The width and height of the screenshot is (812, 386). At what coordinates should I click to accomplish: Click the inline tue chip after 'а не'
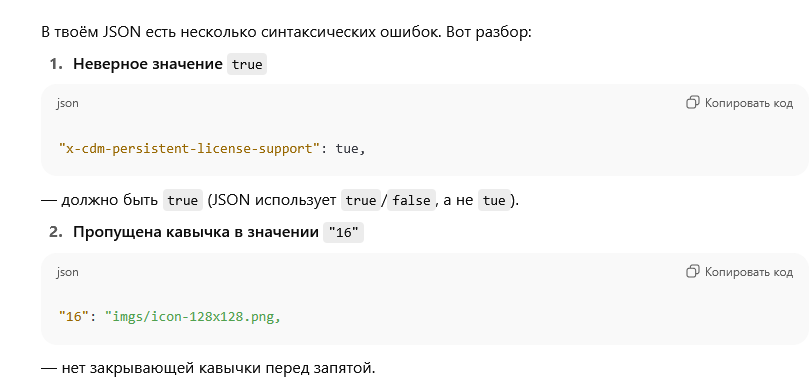pos(494,201)
